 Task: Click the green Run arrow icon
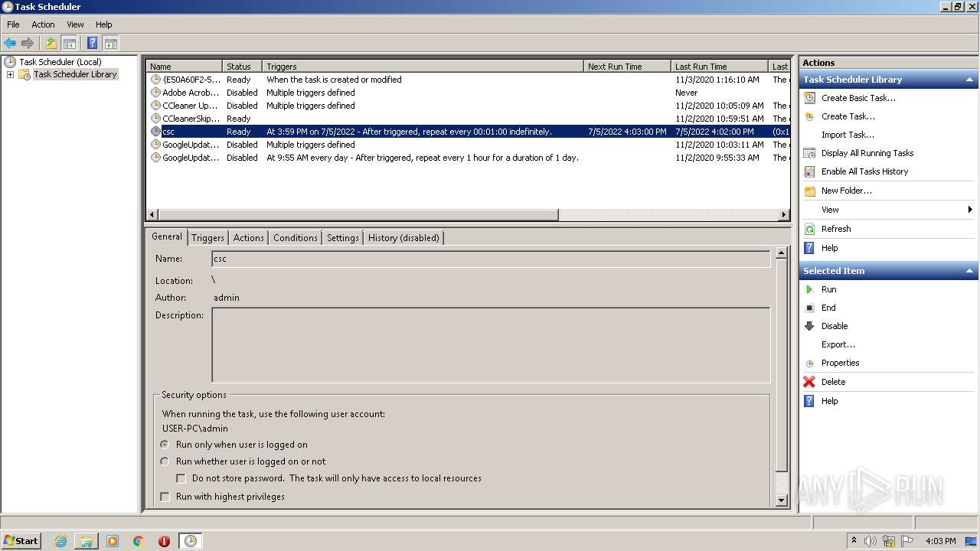coord(809,289)
